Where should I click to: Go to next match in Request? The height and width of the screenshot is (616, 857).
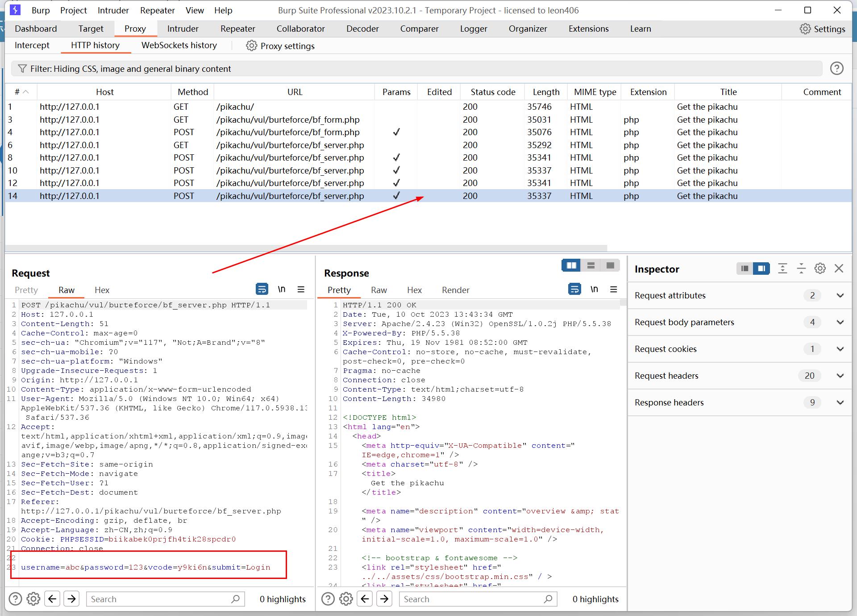coord(72,599)
